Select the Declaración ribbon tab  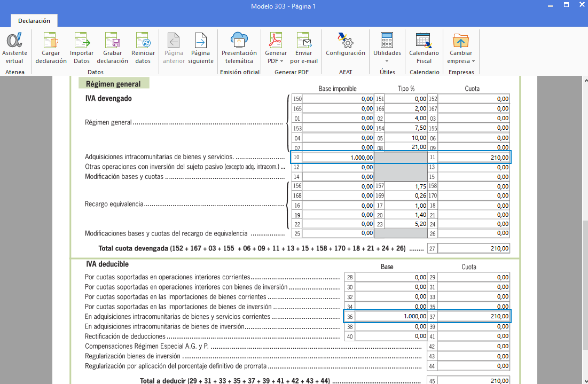coord(34,21)
